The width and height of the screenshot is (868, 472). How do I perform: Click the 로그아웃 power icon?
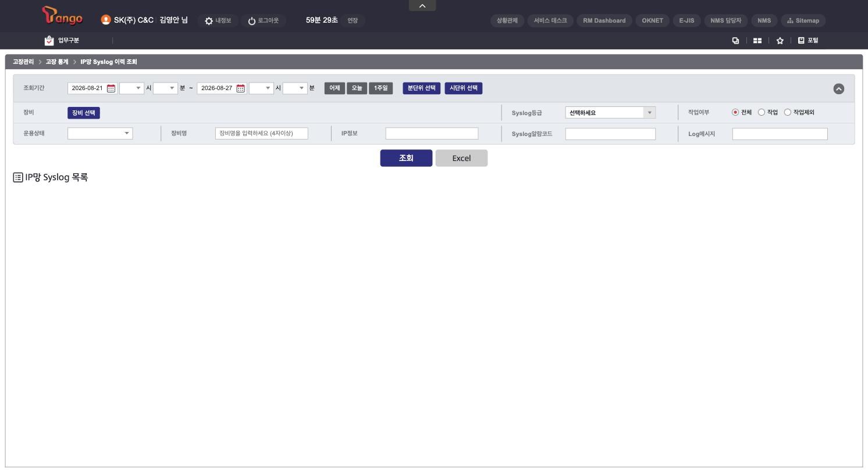[x=252, y=21]
